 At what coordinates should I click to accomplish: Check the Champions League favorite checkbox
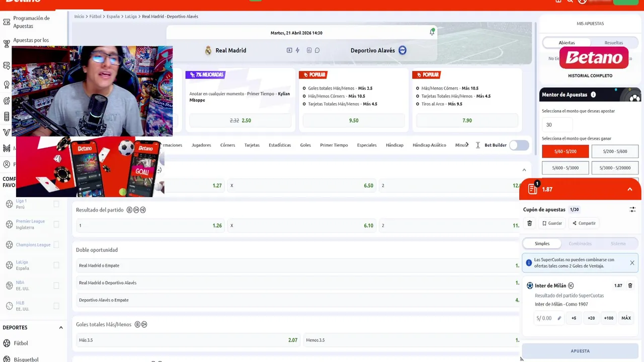click(x=56, y=245)
